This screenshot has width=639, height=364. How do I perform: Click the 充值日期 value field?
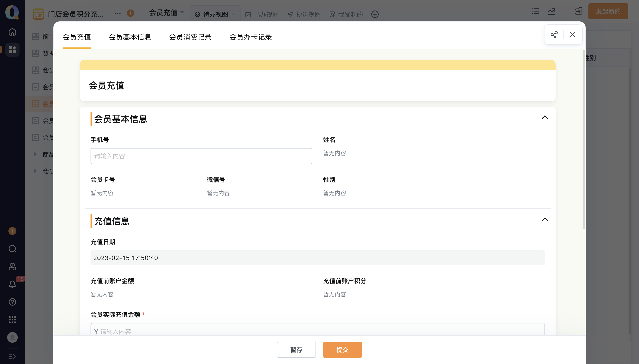[x=318, y=258]
